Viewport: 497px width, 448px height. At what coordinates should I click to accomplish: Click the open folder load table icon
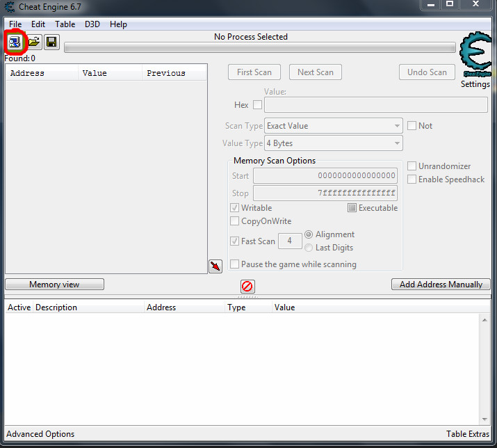34,42
